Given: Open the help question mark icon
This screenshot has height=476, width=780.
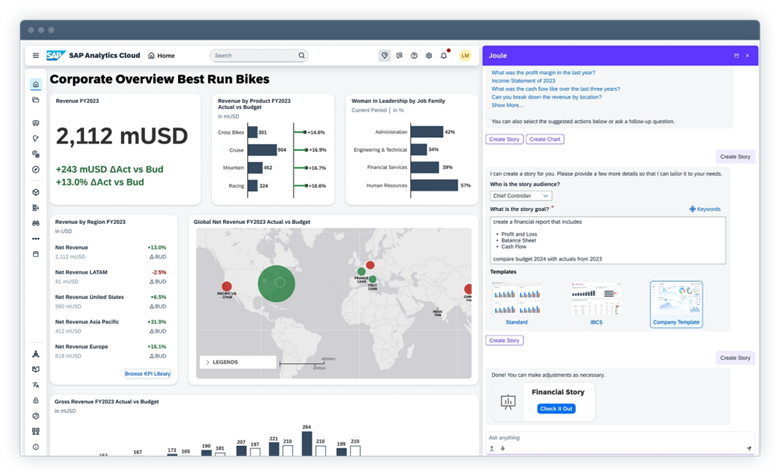Looking at the screenshot, I should click(413, 56).
